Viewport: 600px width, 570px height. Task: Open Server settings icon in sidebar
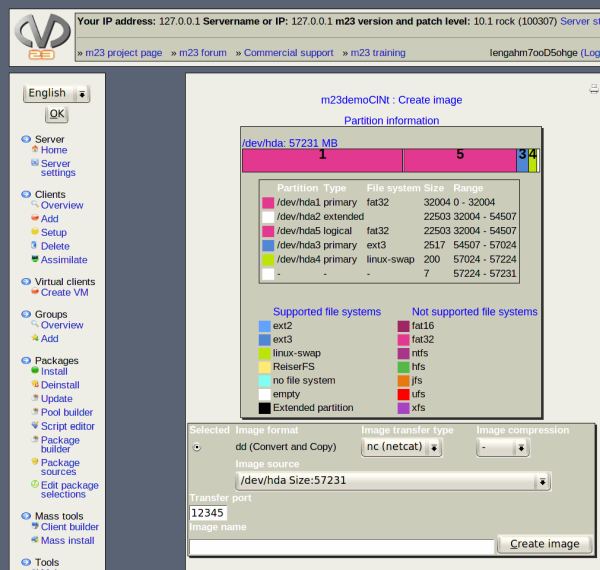[x=35, y=162]
